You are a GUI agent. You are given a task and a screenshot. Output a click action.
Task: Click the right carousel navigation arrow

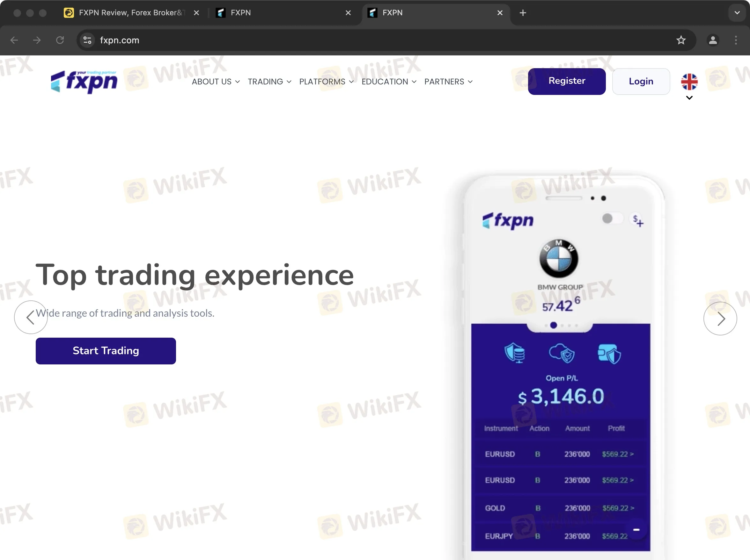pyautogui.click(x=721, y=318)
